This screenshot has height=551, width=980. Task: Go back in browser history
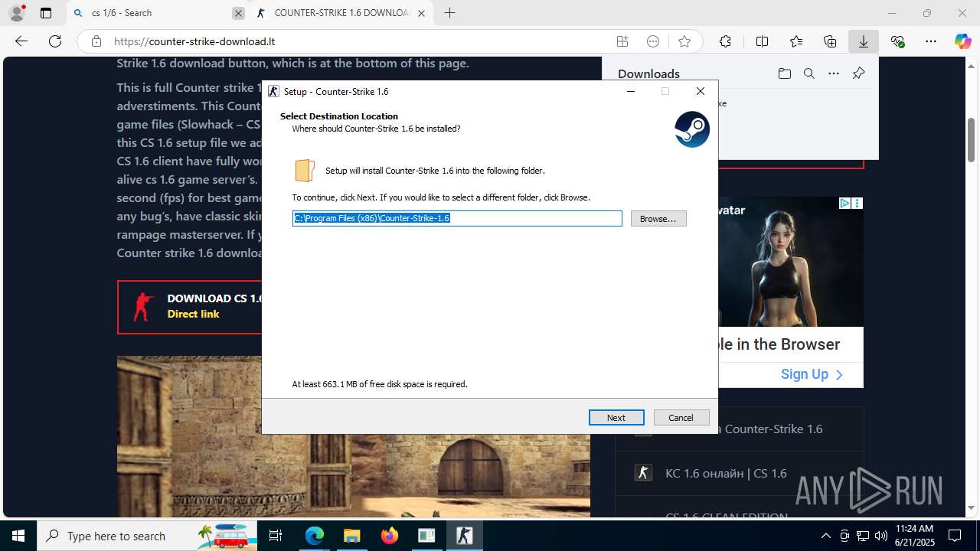click(21, 41)
